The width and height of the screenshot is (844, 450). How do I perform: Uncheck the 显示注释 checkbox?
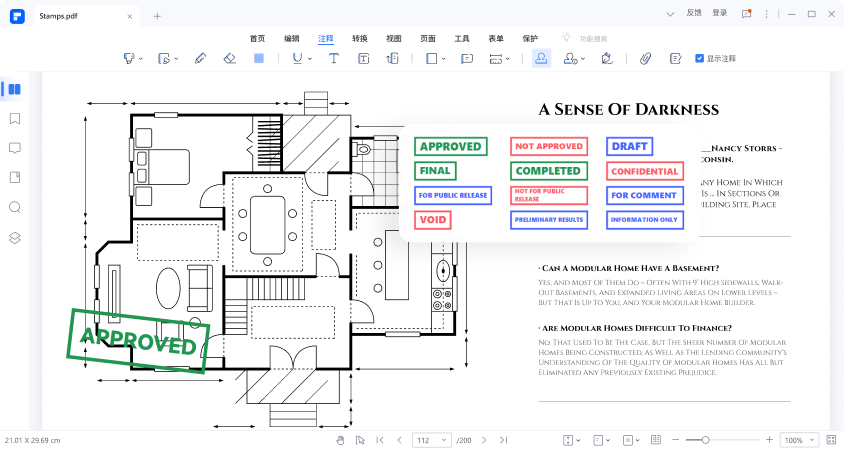tap(699, 59)
